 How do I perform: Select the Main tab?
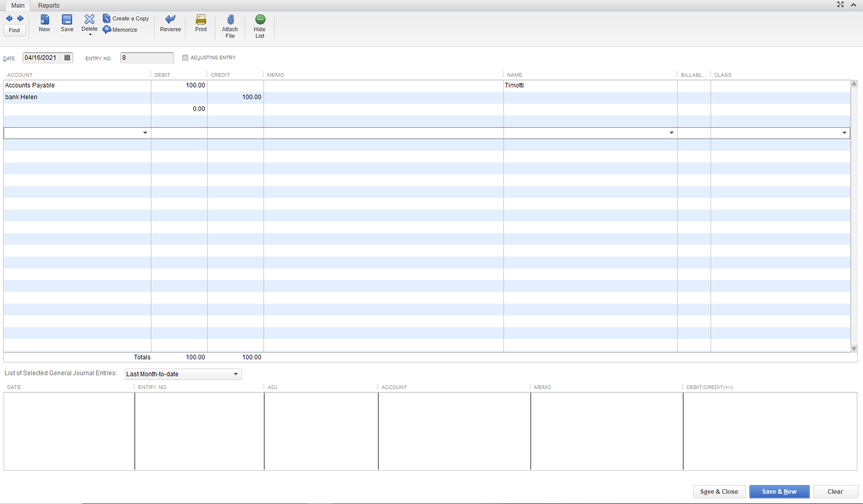click(18, 6)
